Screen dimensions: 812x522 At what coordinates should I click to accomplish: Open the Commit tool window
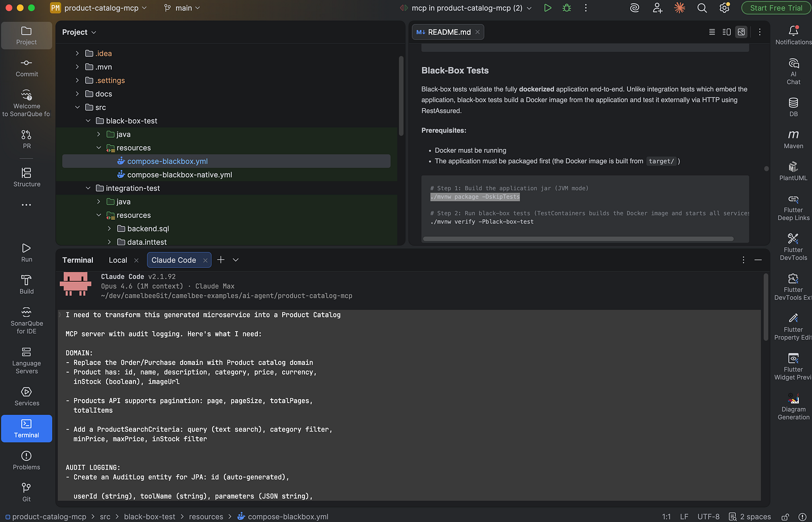pyautogui.click(x=26, y=68)
